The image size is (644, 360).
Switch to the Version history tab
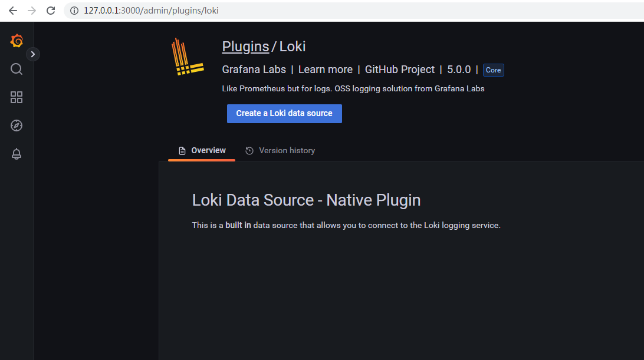(x=287, y=150)
